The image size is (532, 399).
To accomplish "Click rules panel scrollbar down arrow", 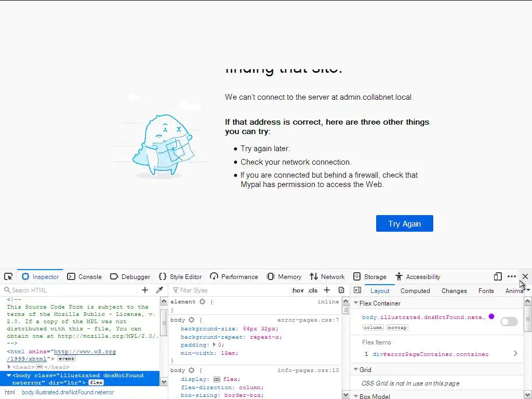I will (x=345, y=395).
